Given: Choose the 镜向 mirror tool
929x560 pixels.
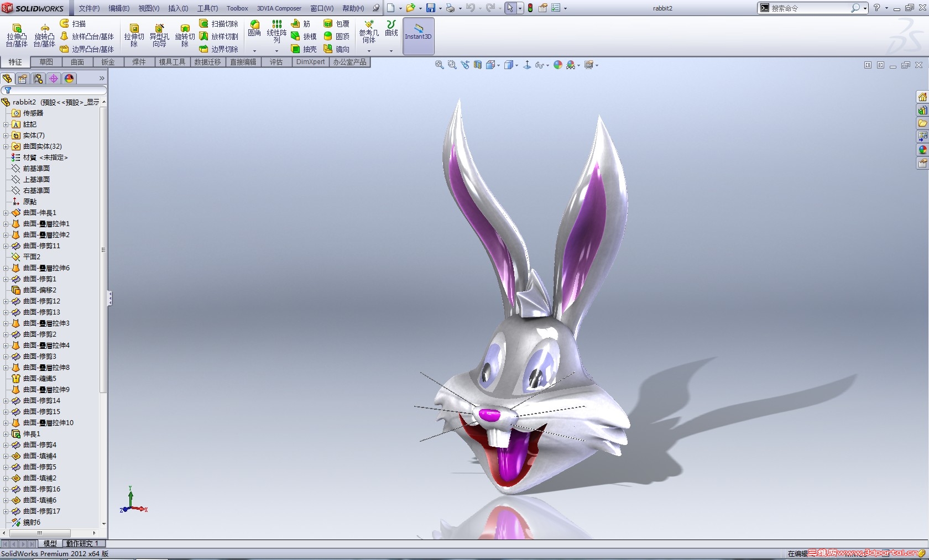Looking at the screenshot, I should (337, 49).
